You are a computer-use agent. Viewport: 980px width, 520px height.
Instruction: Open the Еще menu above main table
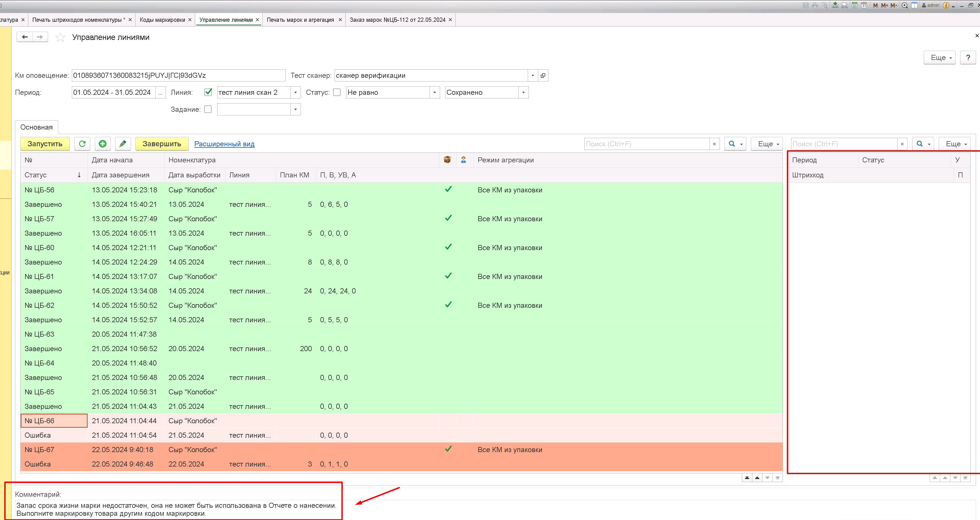(x=766, y=144)
